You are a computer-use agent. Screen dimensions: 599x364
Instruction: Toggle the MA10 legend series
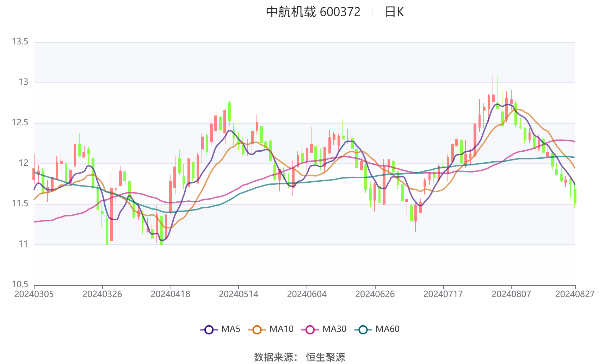271,329
